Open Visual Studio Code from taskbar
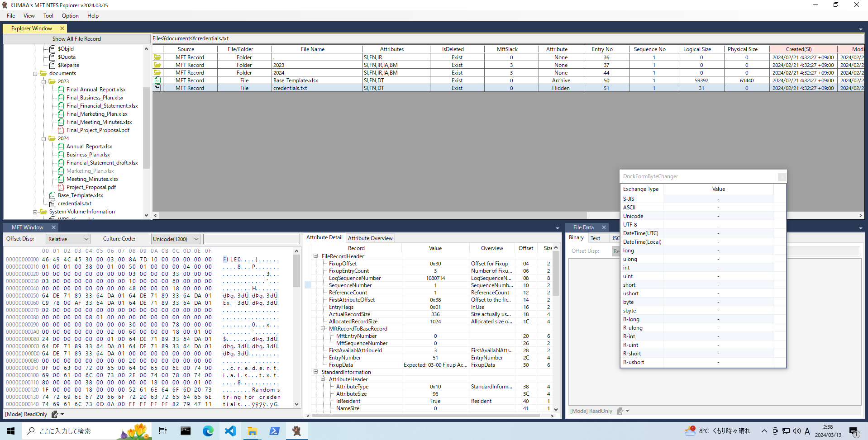The height and width of the screenshot is (440, 868). [x=230, y=431]
